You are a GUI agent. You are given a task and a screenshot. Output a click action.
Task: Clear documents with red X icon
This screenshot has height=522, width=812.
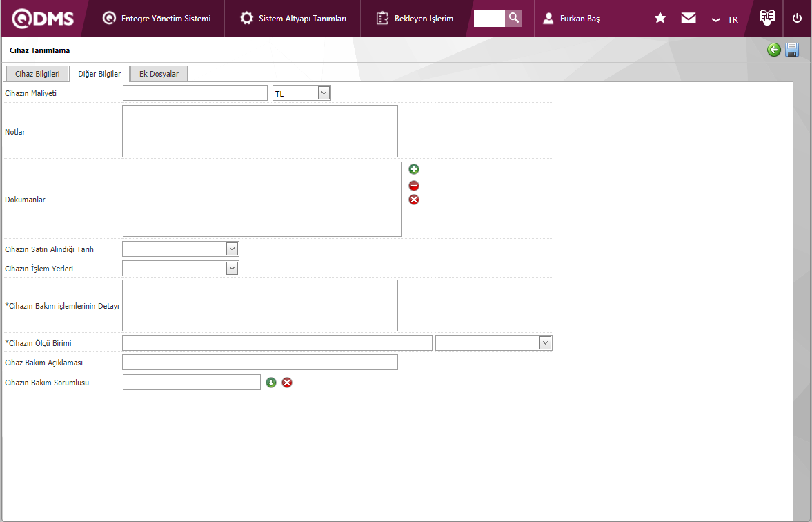click(414, 200)
